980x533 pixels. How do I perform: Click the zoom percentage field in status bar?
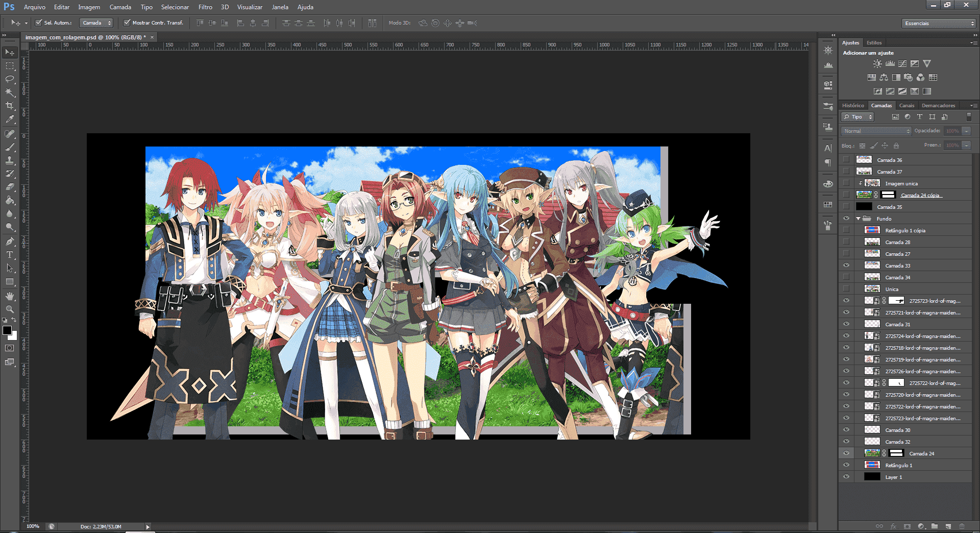click(x=33, y=526)
